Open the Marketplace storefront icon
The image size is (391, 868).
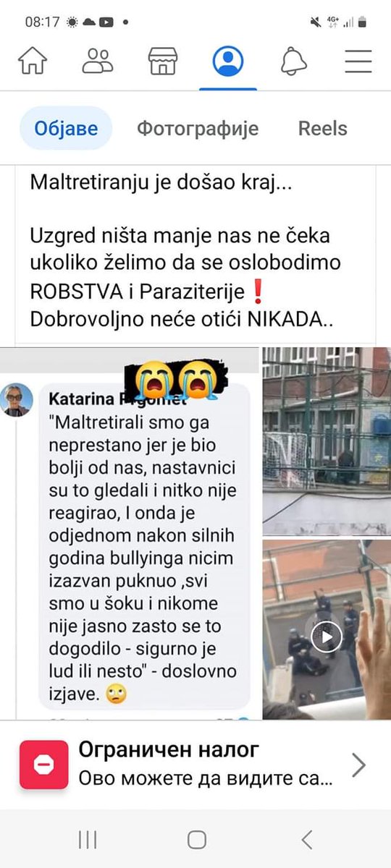163,61
